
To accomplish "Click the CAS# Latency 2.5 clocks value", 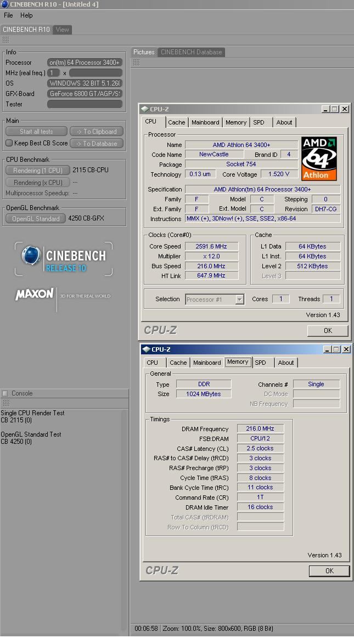I will [260, 449].
